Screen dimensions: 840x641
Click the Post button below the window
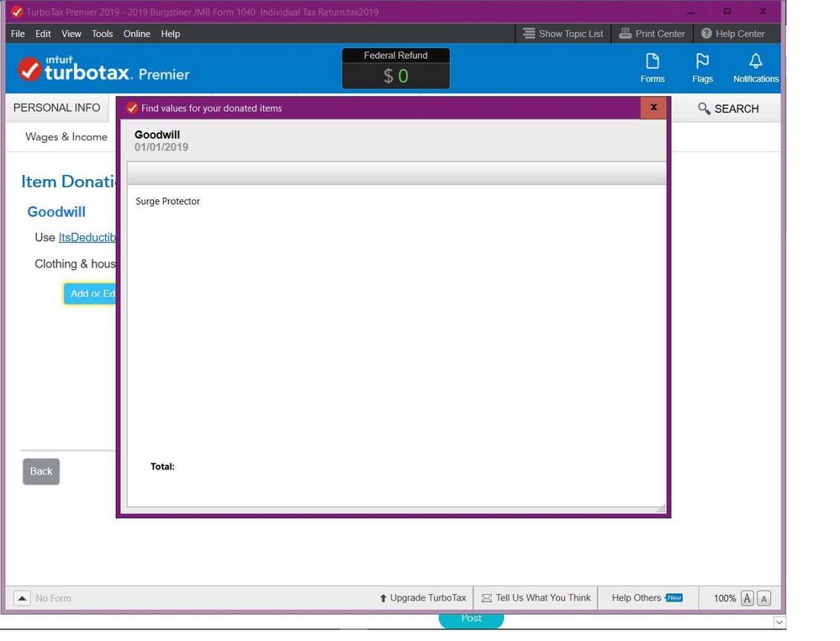coord(471,619)
